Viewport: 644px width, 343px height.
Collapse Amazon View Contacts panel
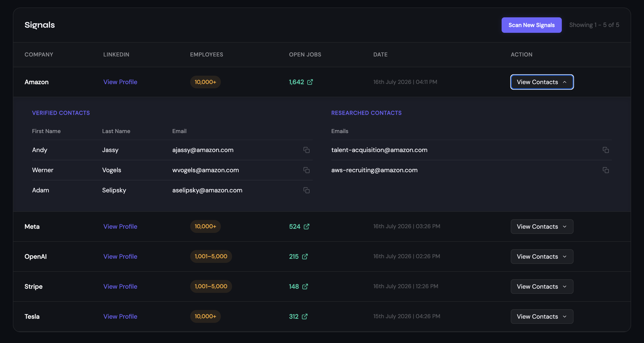click(542, 82)
